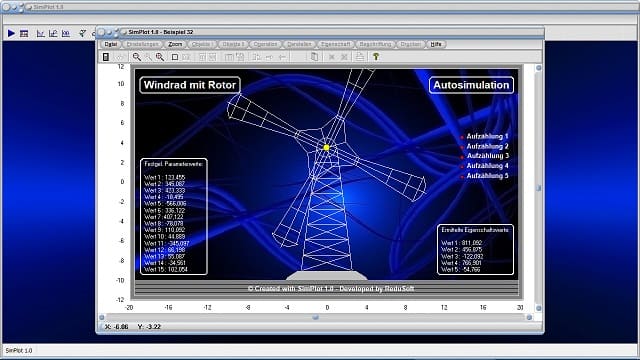Click the 'X: -6.86' coordinate readout
This screenshot has height=360, width=640.
pyautogui.click(x=117, y=327)
